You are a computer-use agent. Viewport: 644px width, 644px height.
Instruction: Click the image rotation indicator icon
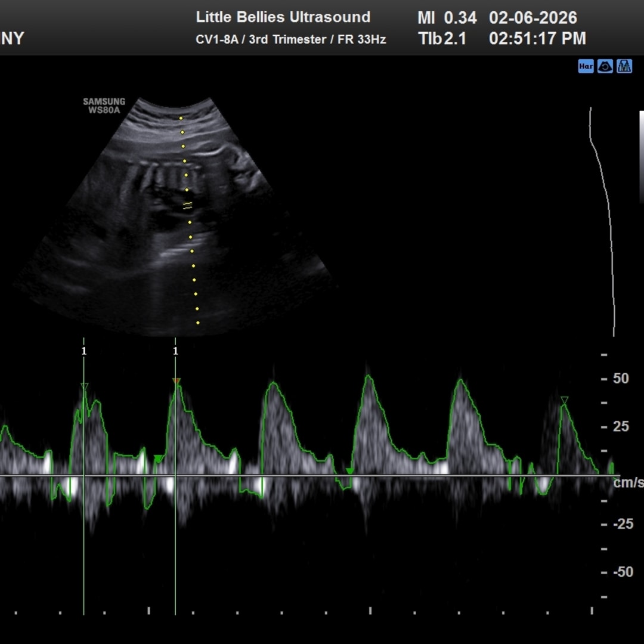click(x=605, y=66)
